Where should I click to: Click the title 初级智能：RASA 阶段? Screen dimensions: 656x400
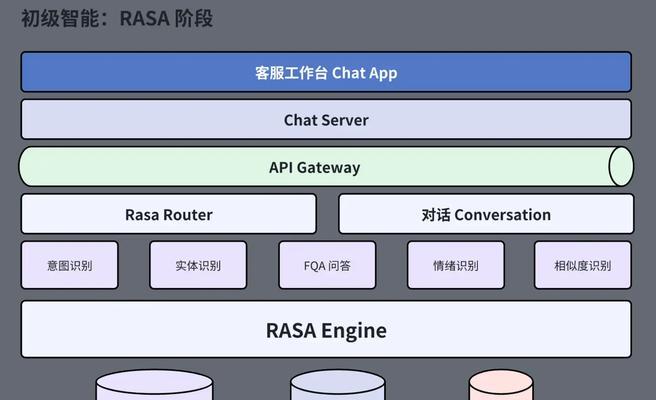(x=117, y=18)
